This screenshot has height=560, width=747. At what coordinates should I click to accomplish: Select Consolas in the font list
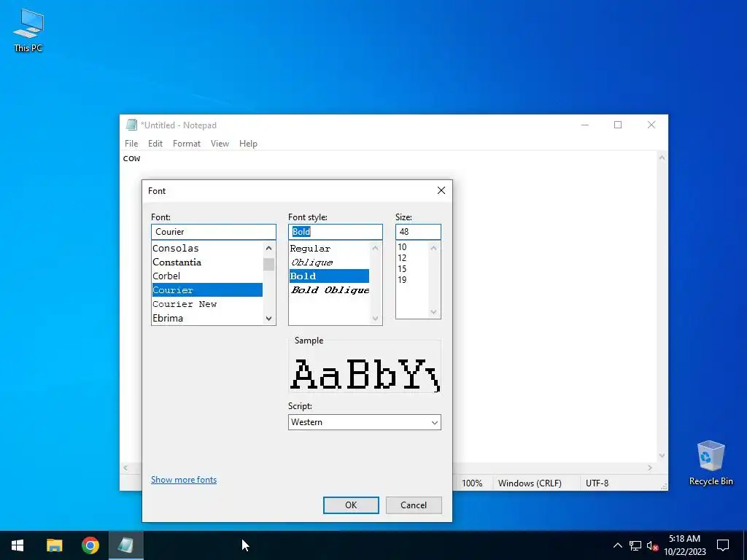point(207,248)
